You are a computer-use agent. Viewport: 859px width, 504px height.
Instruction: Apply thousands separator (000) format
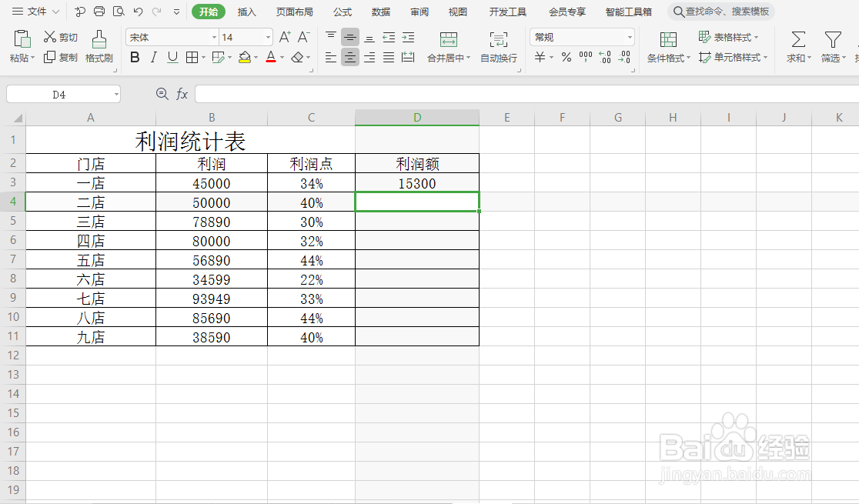586,56
